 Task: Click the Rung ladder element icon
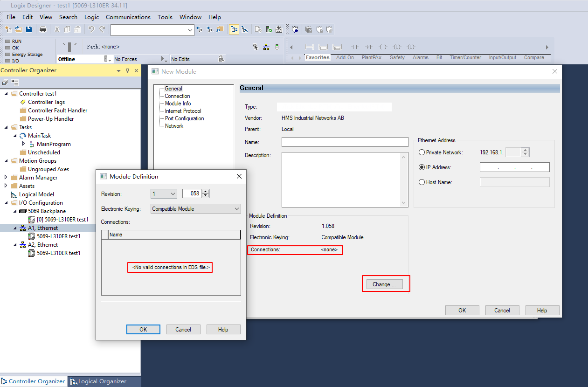point(309,47)
